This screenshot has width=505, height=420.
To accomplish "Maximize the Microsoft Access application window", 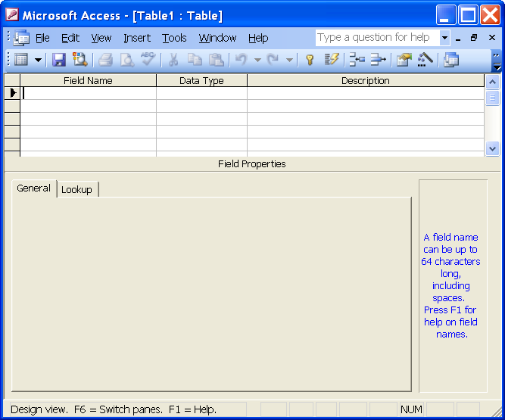I will click(x=468, y=15).
